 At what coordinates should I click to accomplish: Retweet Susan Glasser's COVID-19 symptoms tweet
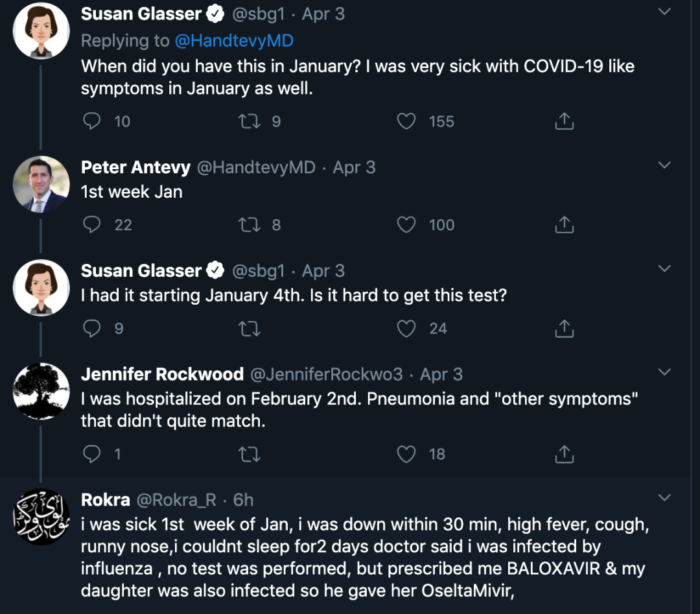tap(250, 121)
